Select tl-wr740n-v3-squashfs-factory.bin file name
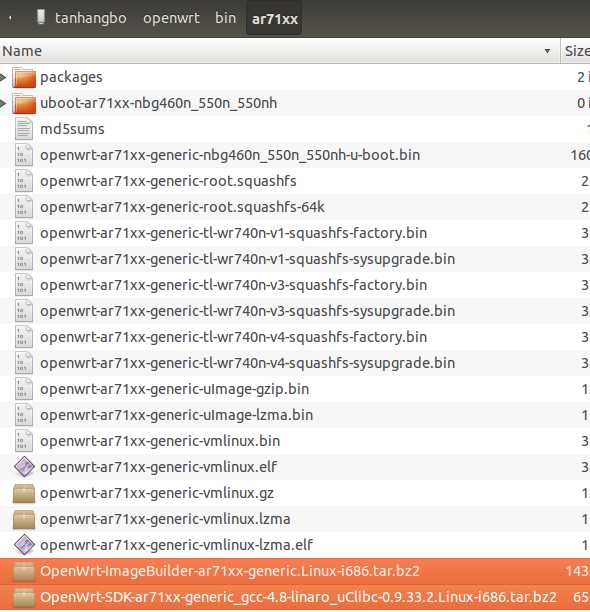This screenshot has height=612, width=590. pos(234,285)
